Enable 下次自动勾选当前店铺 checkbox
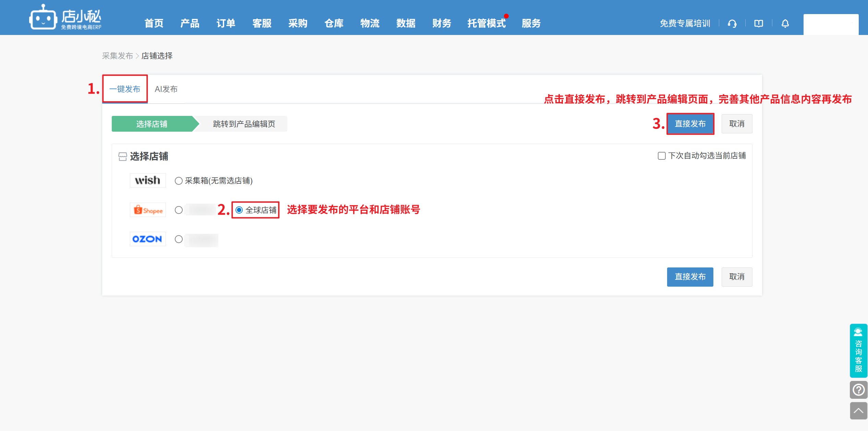This screenshot has width=868, height=431. tap(662, 156)
